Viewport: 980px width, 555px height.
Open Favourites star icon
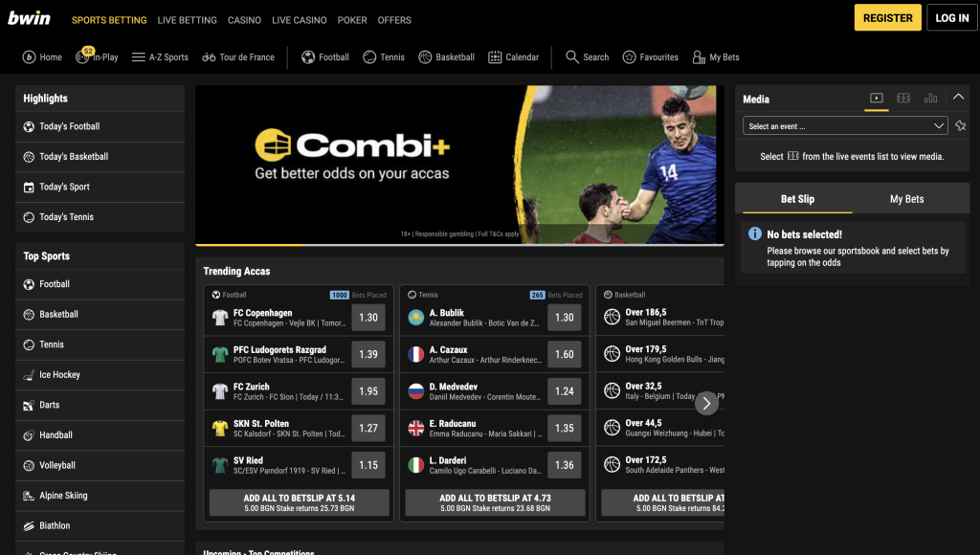[630, 56]
